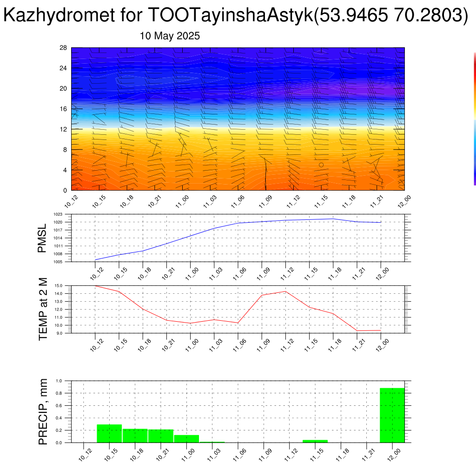Click the green precipitation bar at 10_21
Image resolution: width=476 pixels, height=476 pixels.
(x=161, y=436)
